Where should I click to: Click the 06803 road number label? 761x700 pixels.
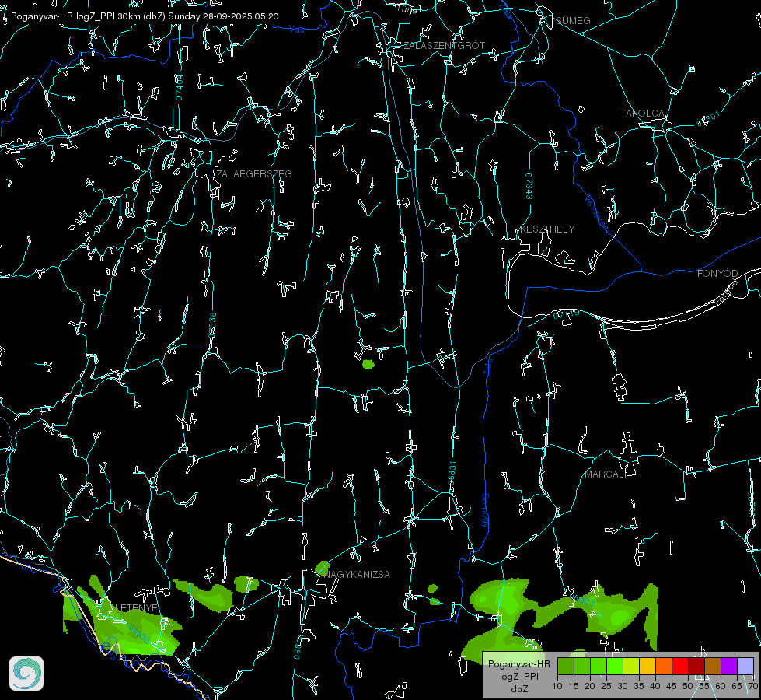click(x=583, y=600)
